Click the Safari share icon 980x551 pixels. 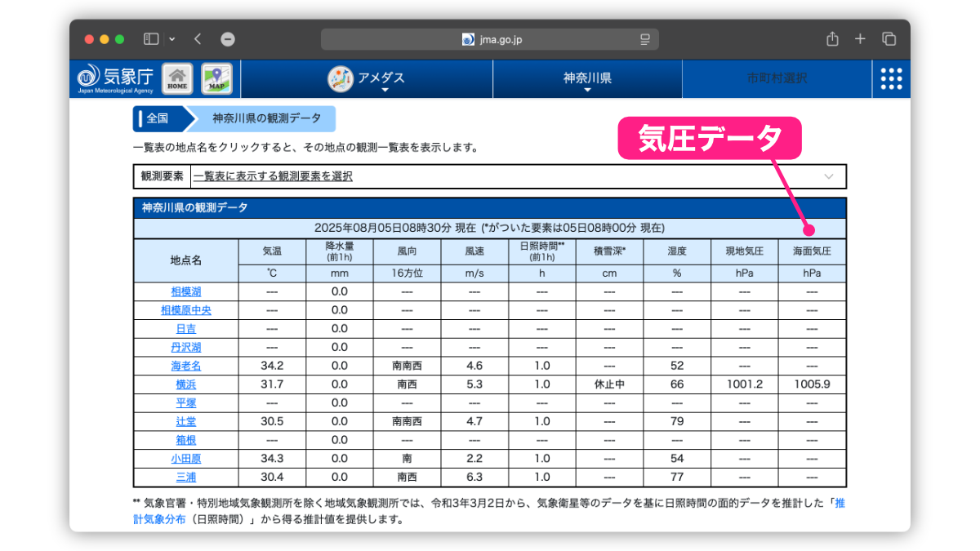tap(832, 38)
